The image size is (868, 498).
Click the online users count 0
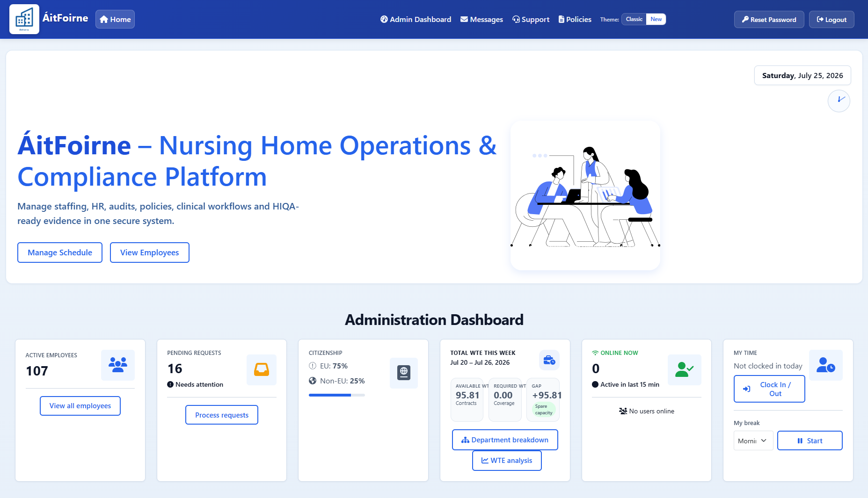(x=596, y=368)
